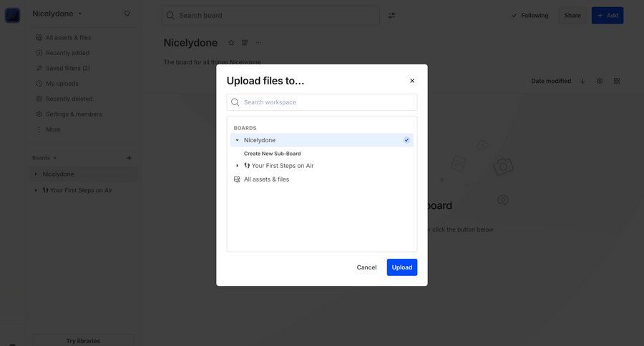This screenshot has width=644, height=346.
Task: Click the Search board field
Action: tap(270, 16)
